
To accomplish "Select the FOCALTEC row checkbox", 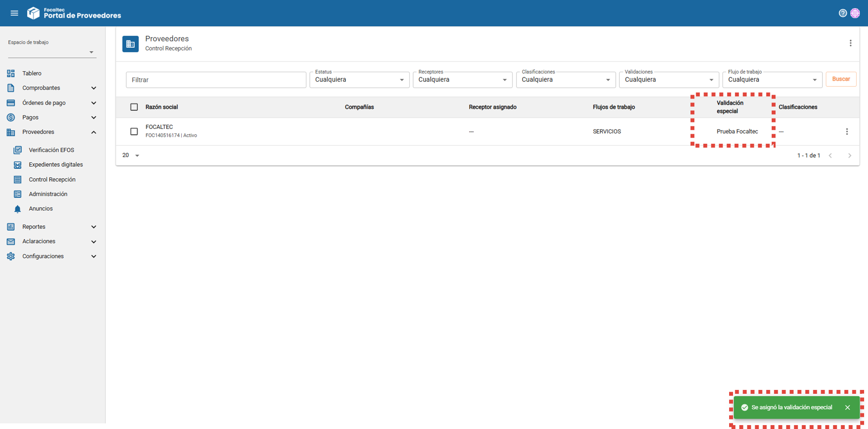I will point(134,132).
